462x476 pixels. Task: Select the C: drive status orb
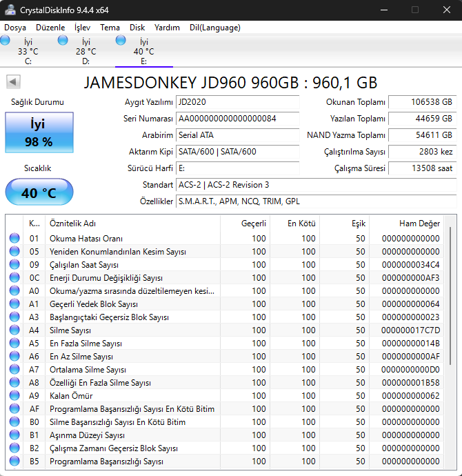(6, 41)
